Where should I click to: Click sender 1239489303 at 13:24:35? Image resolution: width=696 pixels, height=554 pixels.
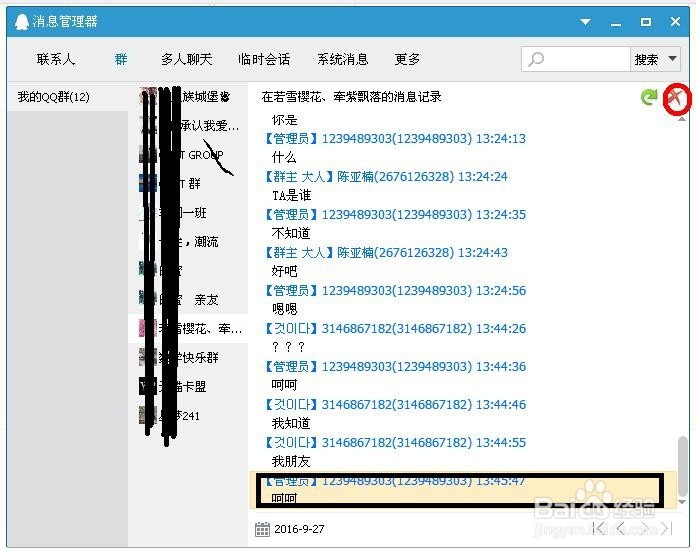(x=395, y=214)
